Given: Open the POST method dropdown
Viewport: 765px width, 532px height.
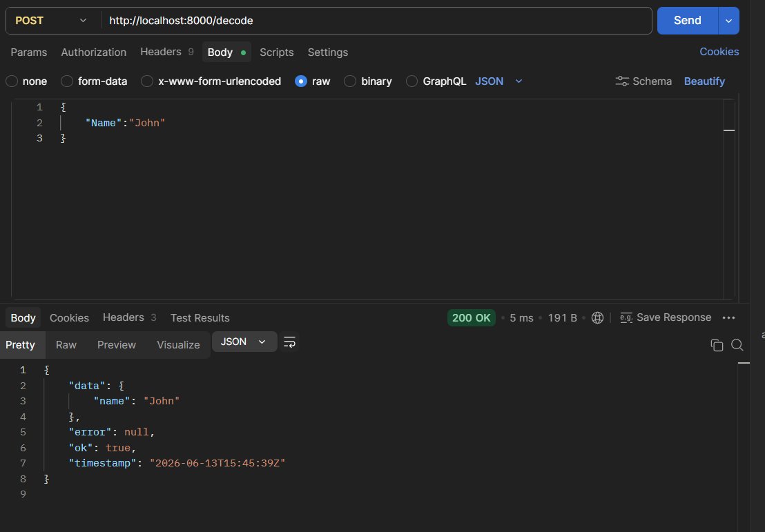Looking at the screenshot, I should pyautogui.click(x=50, y=21).
